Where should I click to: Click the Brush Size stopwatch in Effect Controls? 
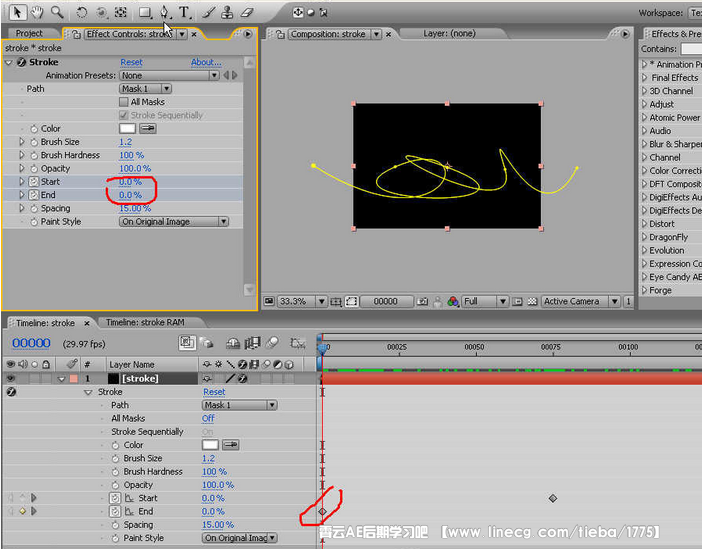click(34, 142)
